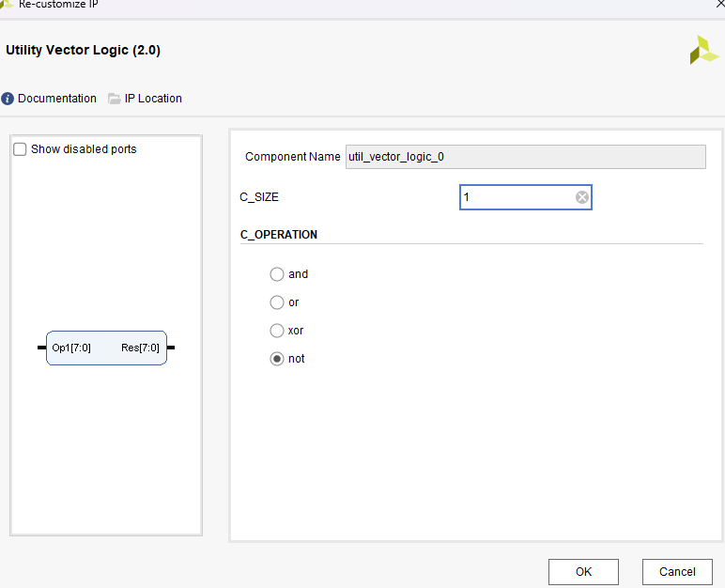The image size is (725, 588).
Task: Click into the C_SIZE input field
Action: click(517, 197)
